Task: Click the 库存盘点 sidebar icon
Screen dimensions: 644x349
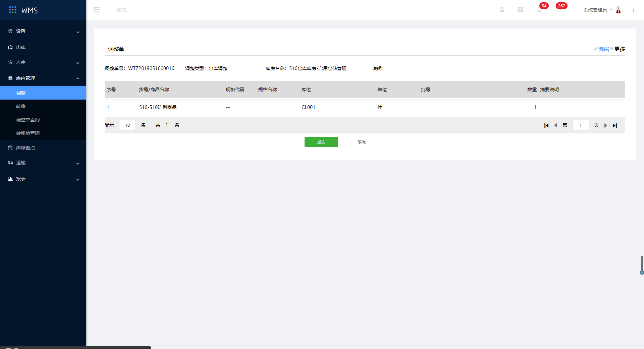Action: tap(10, 148)
